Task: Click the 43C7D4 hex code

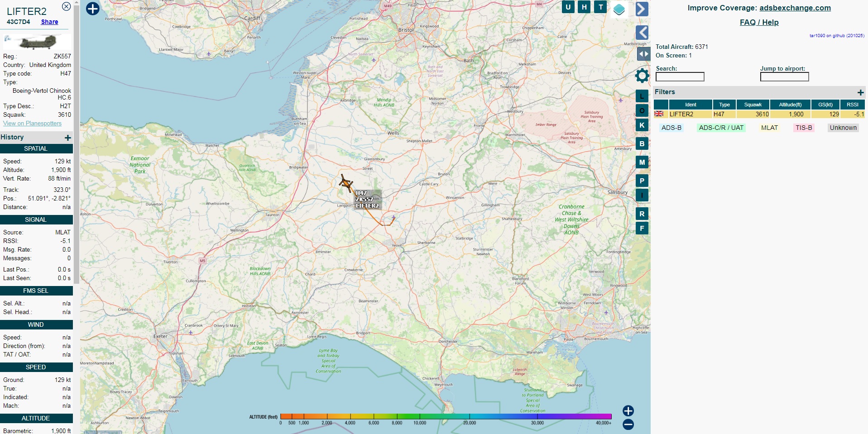Action: tap(18, 22)
